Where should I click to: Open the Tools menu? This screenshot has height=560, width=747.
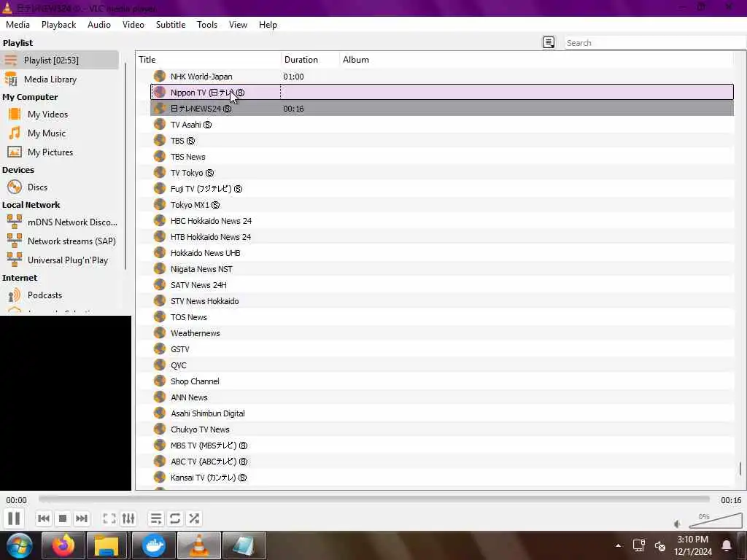tap(207, 25)
